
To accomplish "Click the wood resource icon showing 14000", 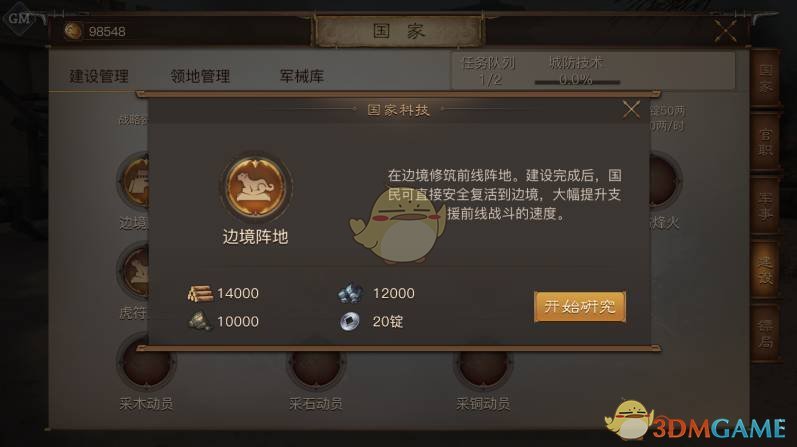I will coord(200,293).
